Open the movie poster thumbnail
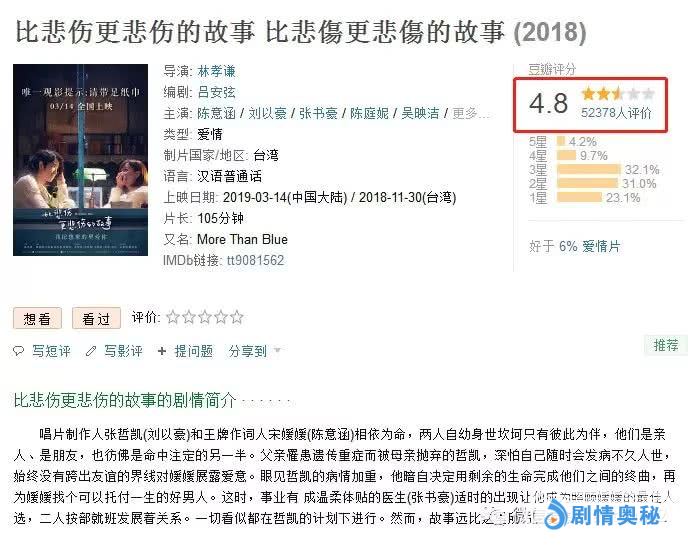 coord(80,160)
